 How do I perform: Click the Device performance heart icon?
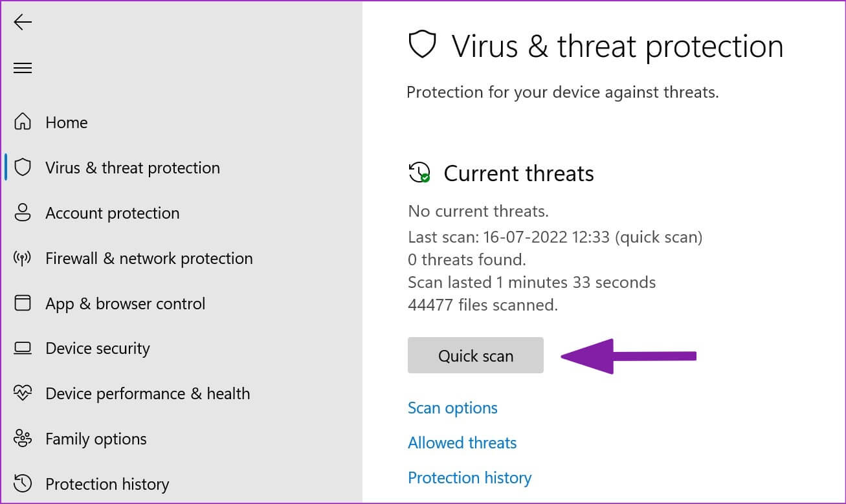click(x=23, y=393)
